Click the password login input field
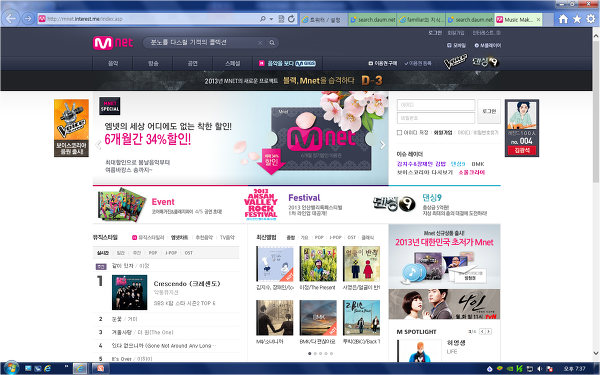Viewport: 600px width, 375px height. (x=436, y=118)
